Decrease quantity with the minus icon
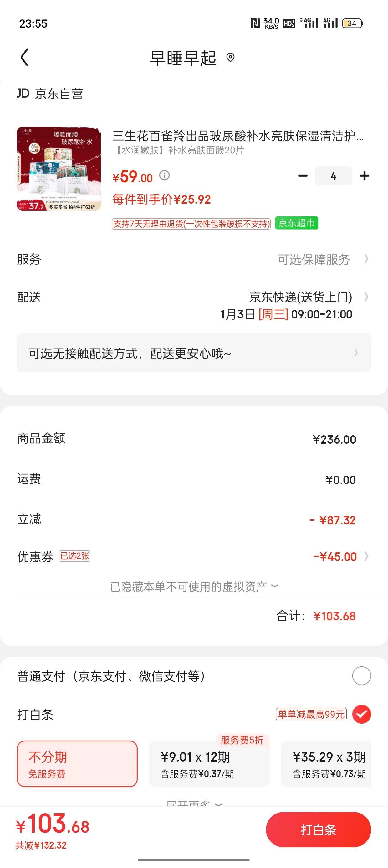 tap(303, 176)
